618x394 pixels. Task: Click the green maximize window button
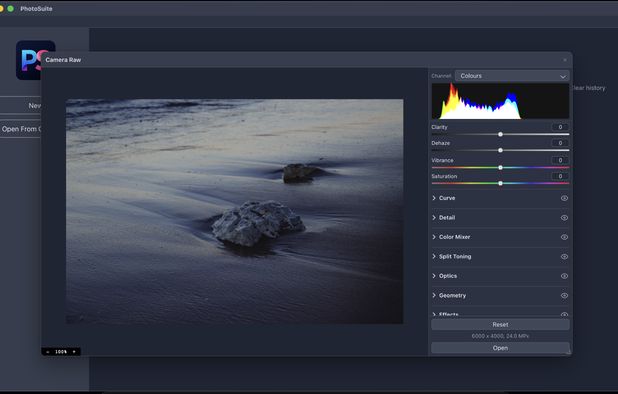11,8
